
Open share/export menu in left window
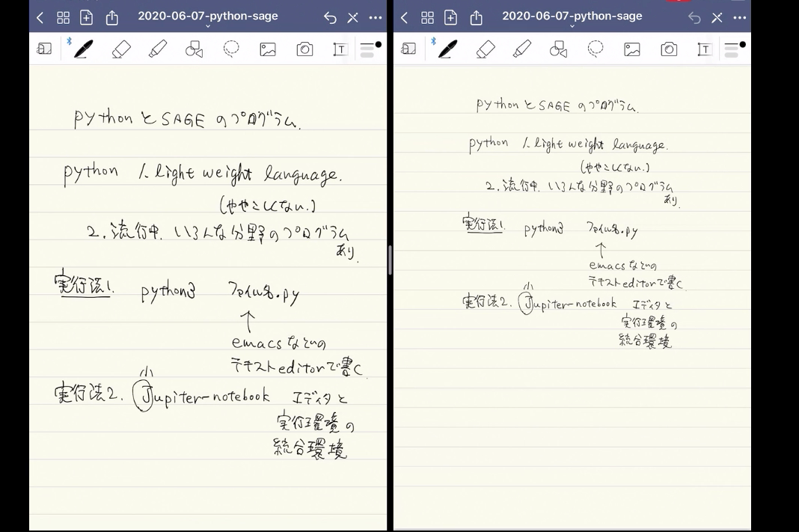(111, 18)
